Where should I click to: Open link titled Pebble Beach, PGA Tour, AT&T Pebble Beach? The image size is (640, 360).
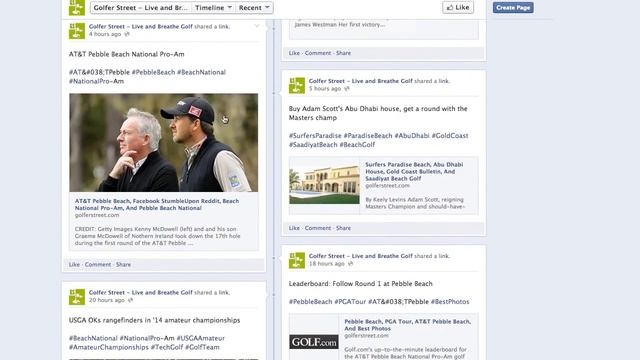(x=407, y=325)
